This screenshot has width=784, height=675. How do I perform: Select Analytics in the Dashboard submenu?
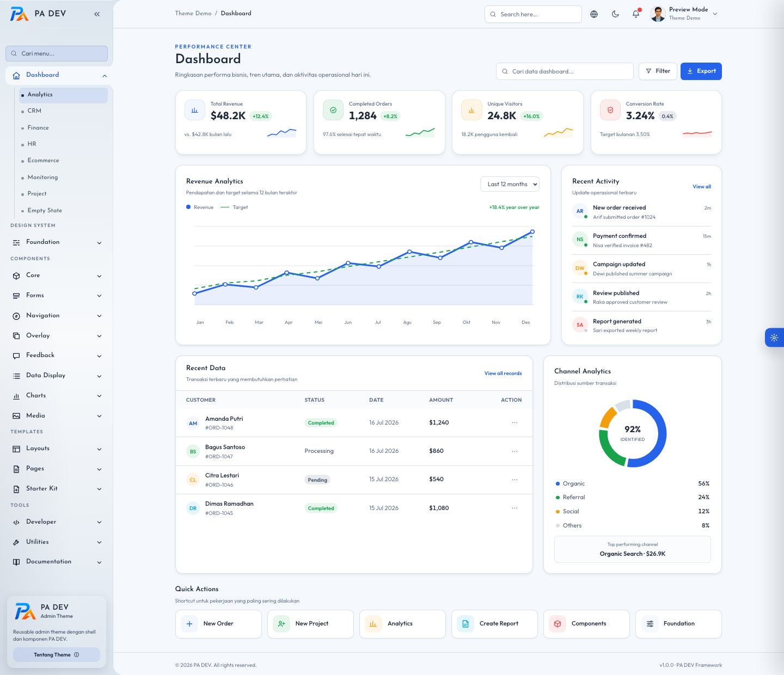pos(63,95)
